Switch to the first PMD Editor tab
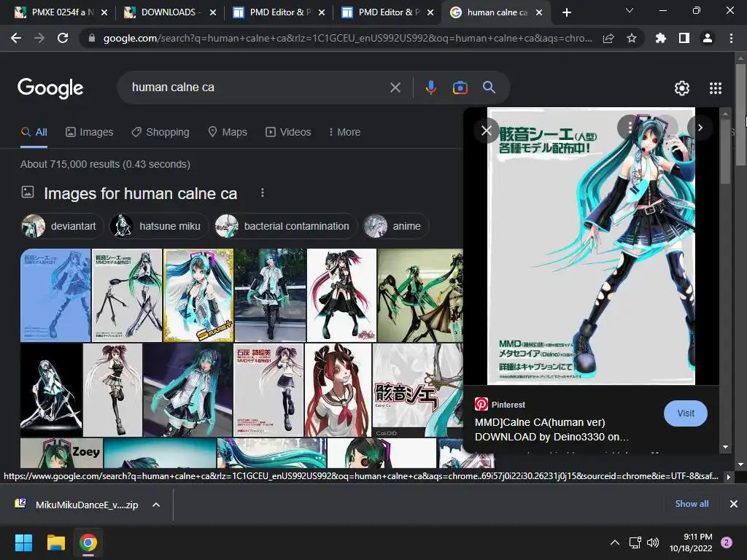Viewport: 747px width, 560px height. pyautogui.click(x=277, y=12)
